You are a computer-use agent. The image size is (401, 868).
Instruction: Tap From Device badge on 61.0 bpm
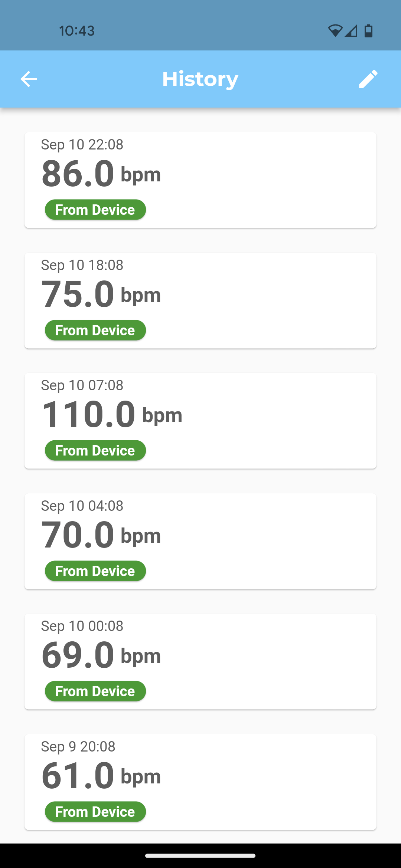[95, 812]
